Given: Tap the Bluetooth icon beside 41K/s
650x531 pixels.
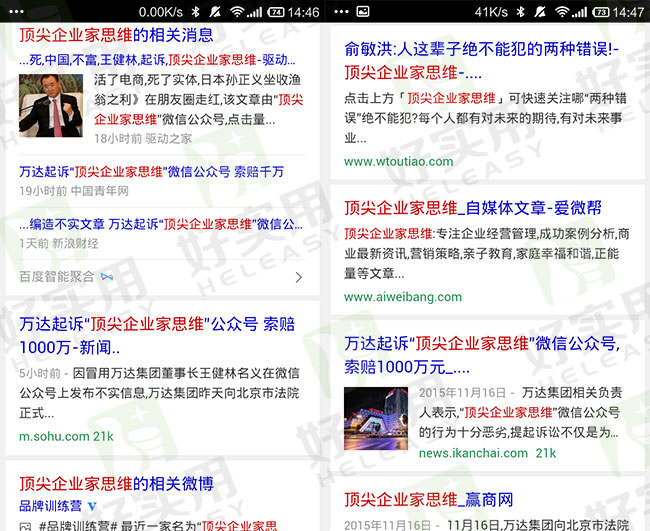Looking at the screenshot, I should [x=521, y=12].
